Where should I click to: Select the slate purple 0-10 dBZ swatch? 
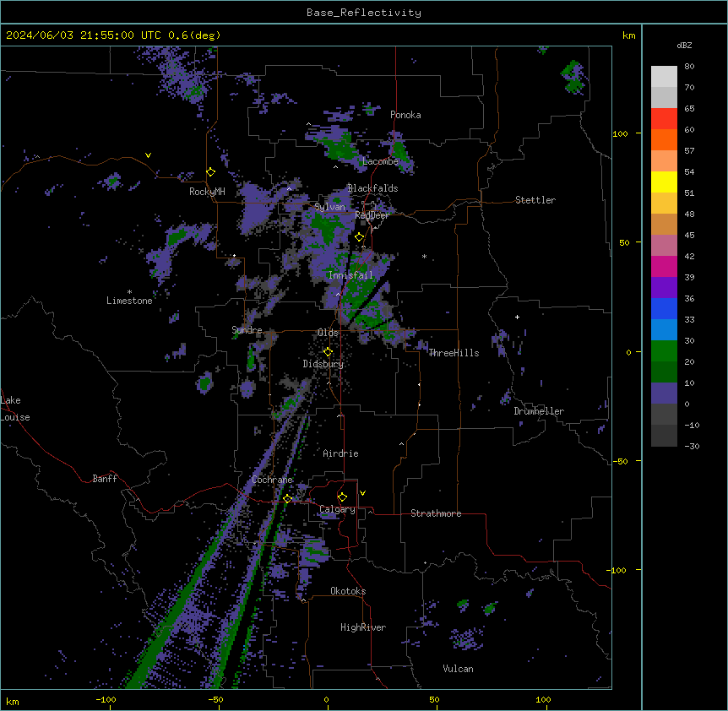coord(664,393)
